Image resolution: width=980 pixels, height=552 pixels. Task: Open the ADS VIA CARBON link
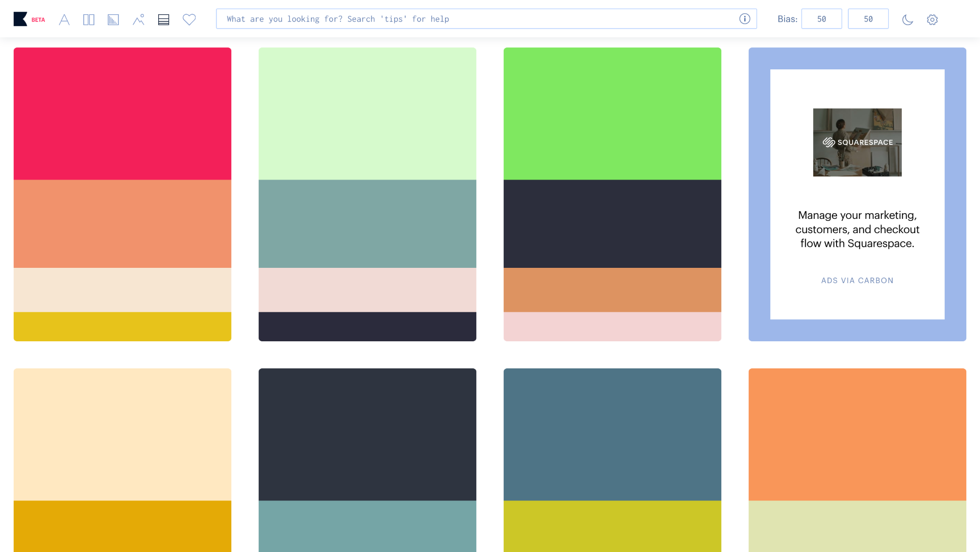point(857,281)
